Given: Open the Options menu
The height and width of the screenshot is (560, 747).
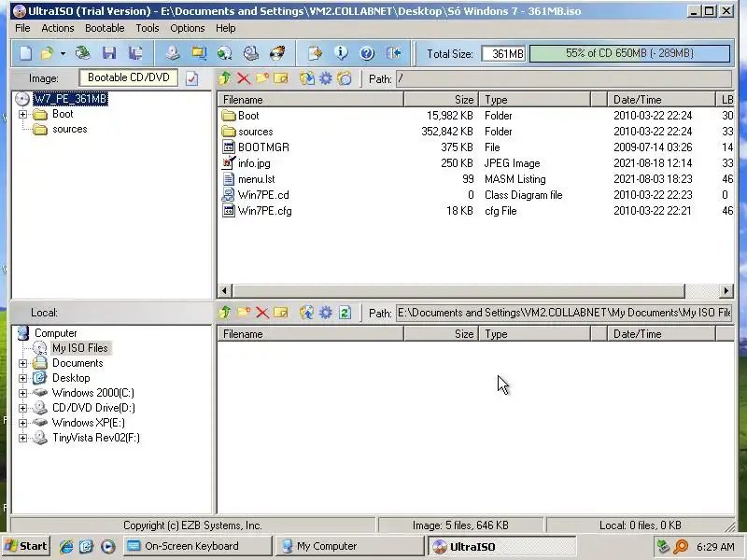Looking at the screenshot, I should click(x=188, y=28).
